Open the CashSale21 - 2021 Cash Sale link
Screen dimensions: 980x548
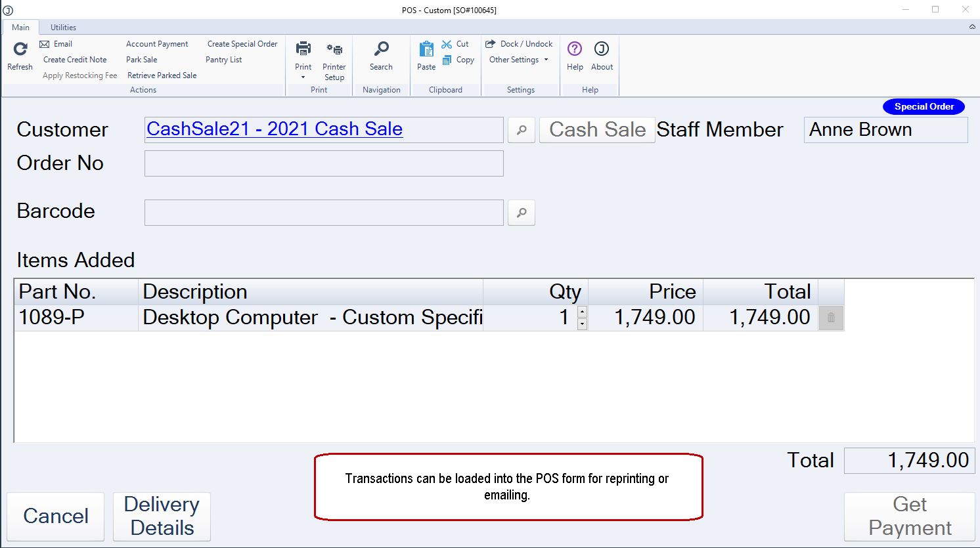tap(275, 129)
